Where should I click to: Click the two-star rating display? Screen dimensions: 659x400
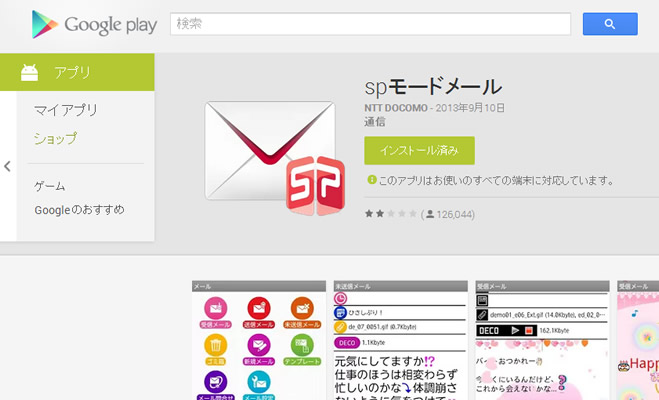(x=391, y=214)
